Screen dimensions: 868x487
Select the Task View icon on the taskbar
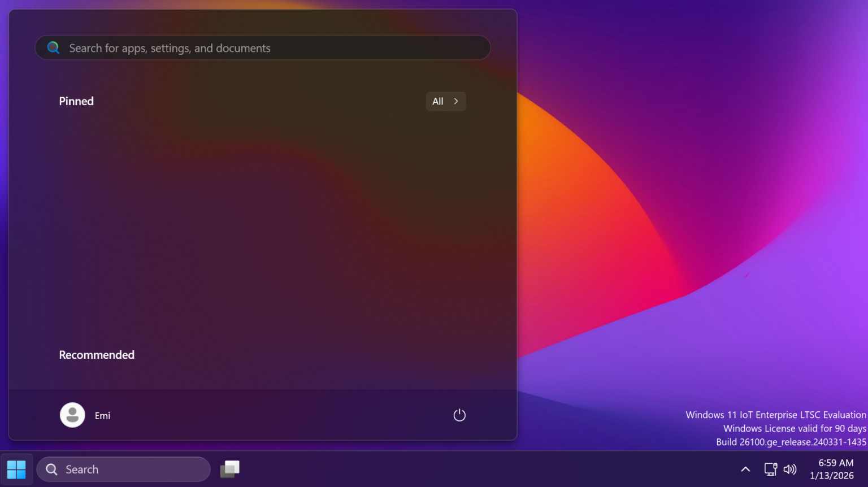tap(229, 469)
